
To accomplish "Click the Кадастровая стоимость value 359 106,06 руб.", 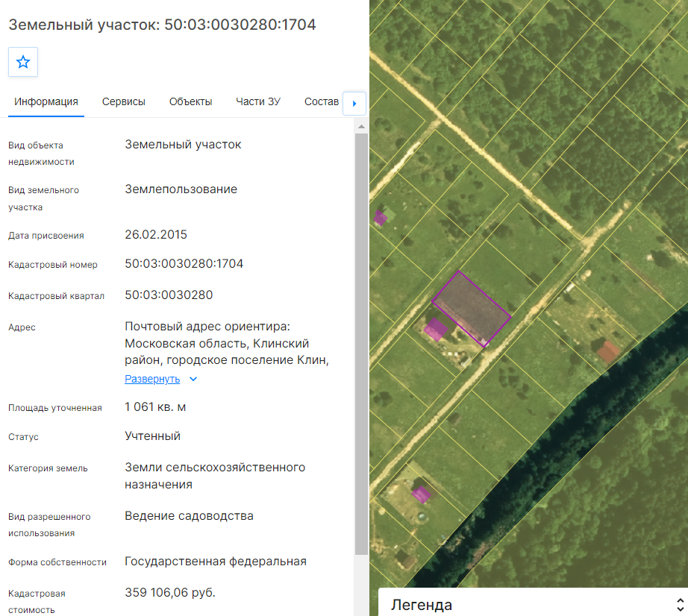I will [170, 593].
